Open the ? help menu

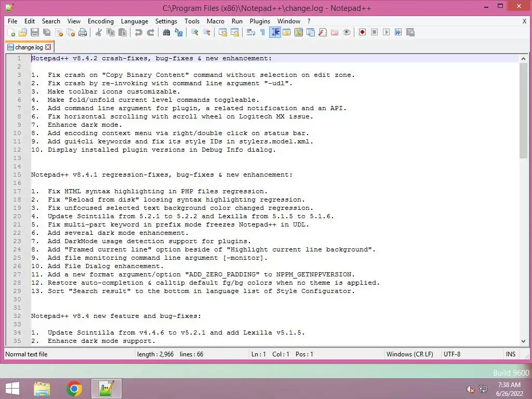pos(309,21)
